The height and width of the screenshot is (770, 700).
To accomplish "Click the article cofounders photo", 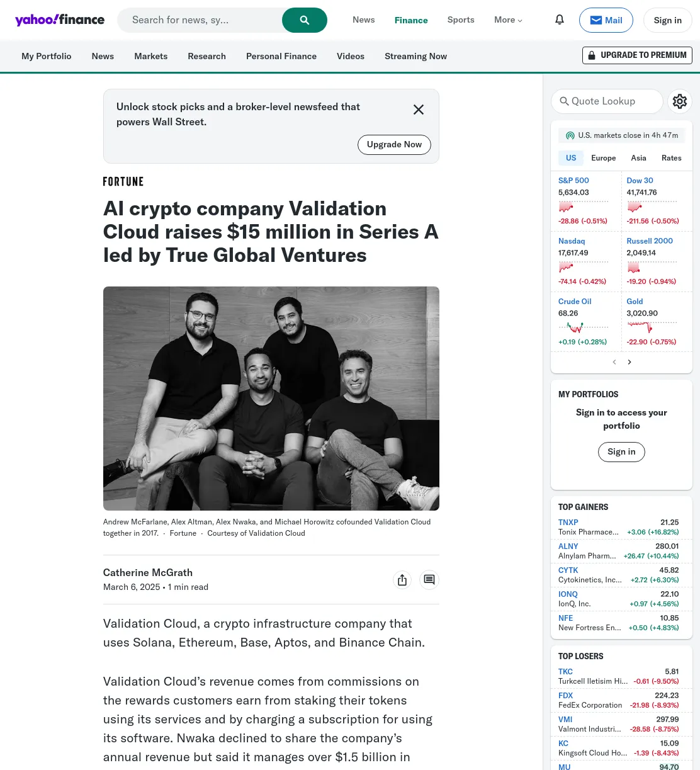I will tap(271, 399).
